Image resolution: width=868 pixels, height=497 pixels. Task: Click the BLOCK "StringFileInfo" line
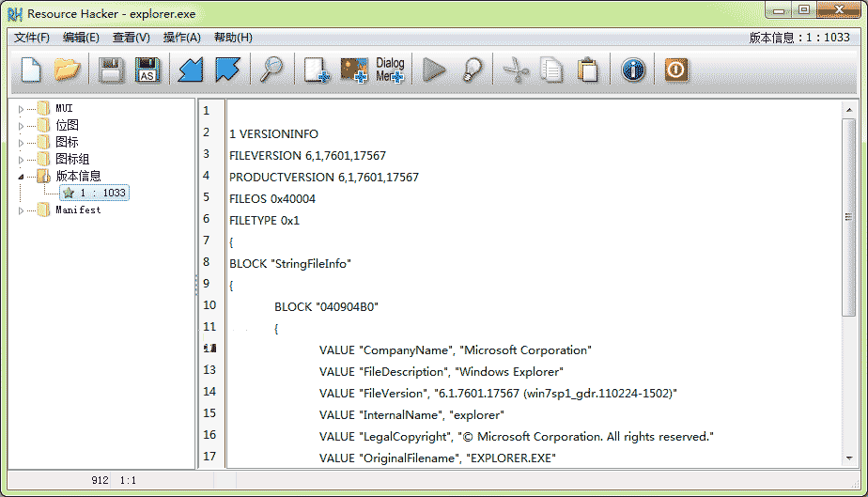pyautogui.click(x=290, y=263)
